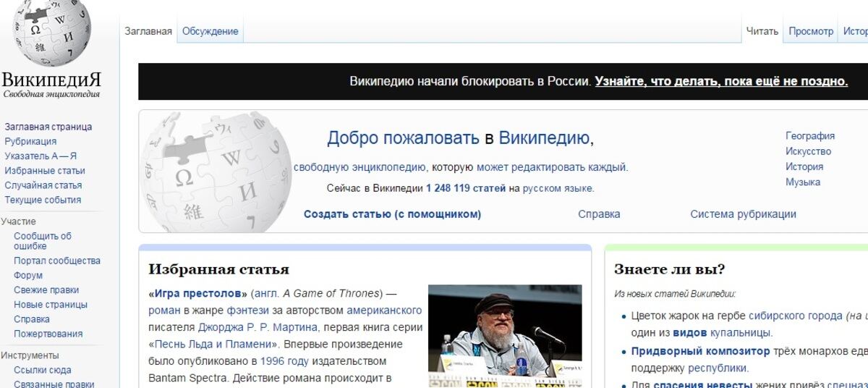Click the 'Избранная статья' heading
This screenshot has height=388, width=868.
point(218,269)
